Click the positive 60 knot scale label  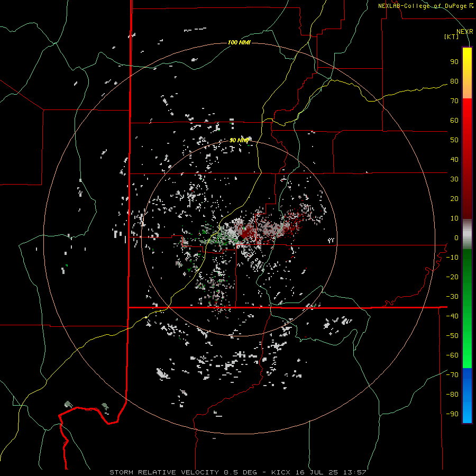click(x=454, y=121)
